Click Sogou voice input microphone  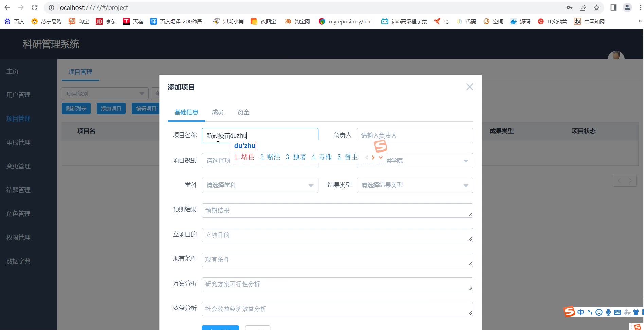(x=608, y=312)
